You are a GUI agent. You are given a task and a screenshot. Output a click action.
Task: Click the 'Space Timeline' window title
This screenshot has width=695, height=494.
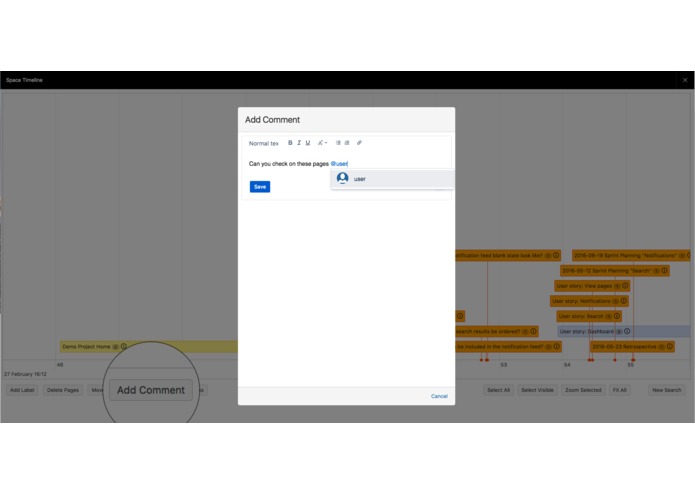24,80
